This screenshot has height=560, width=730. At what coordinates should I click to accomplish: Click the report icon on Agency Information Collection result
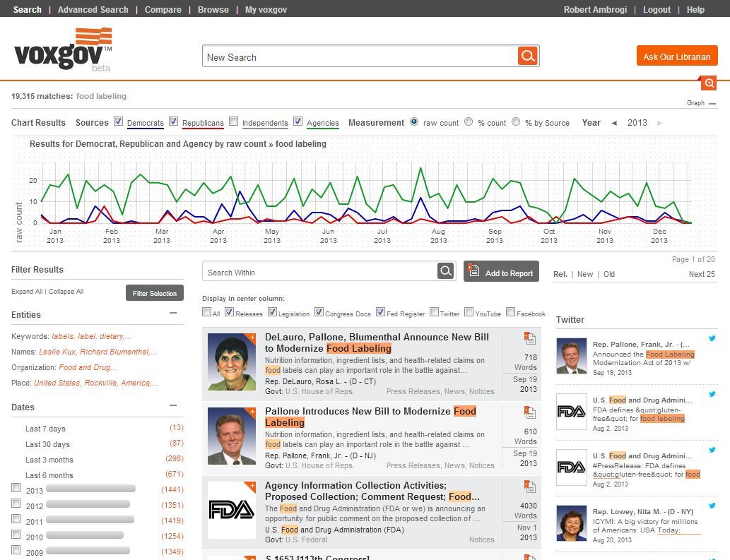click(x=529, y=487)
